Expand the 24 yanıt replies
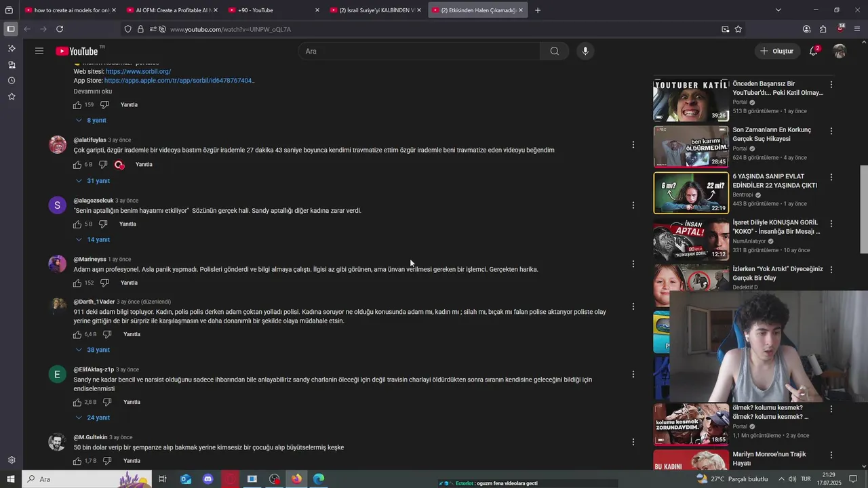Screen dimensions: 868x488 coord(93,418)
